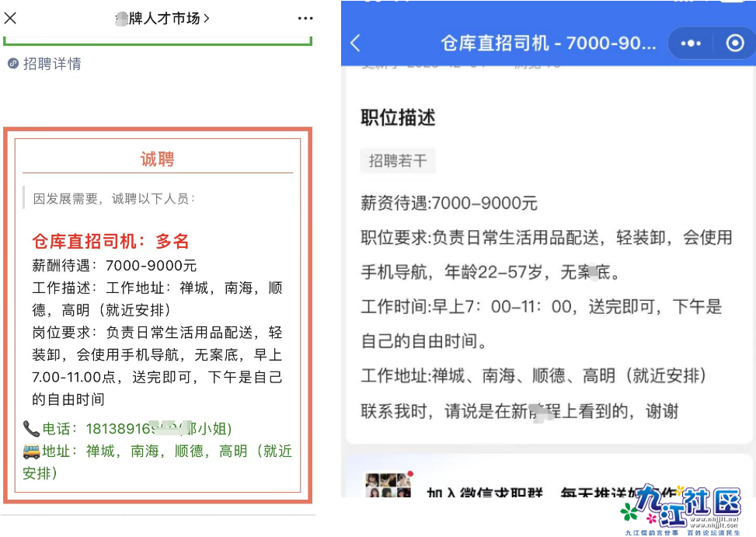Tap the 招聘若干 tag
The width and height of the screenshot is (756, 537).
click(x=398, y=161)
